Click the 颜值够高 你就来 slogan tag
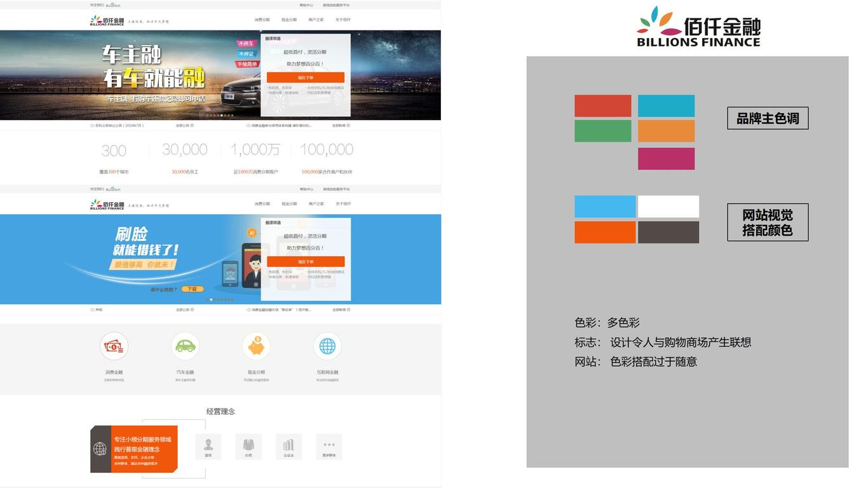The width and height of the screenshot is (868, 488). (144, 264)
